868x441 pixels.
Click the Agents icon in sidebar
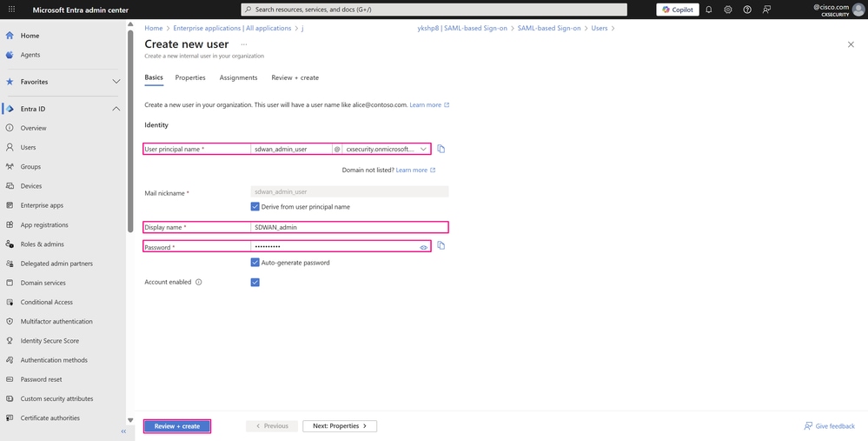(10, 55)
